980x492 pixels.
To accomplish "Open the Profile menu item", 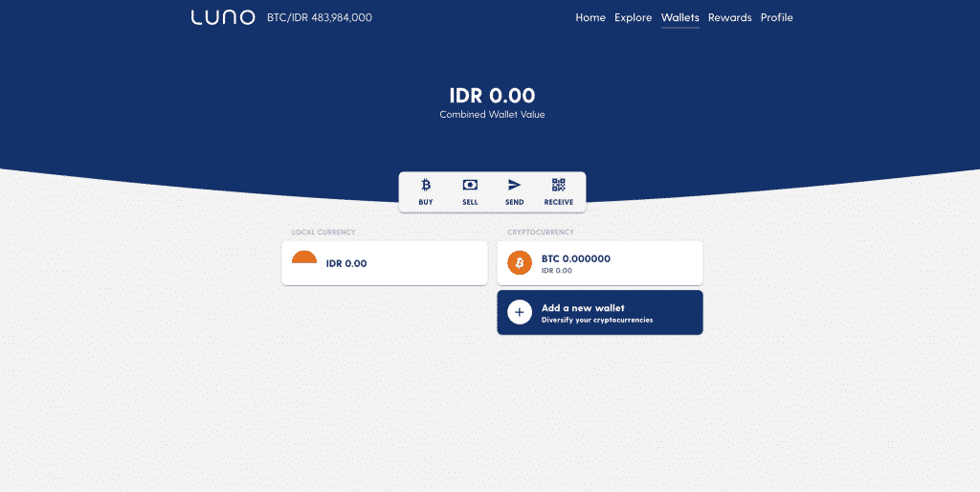I will (x=777, y=17).
